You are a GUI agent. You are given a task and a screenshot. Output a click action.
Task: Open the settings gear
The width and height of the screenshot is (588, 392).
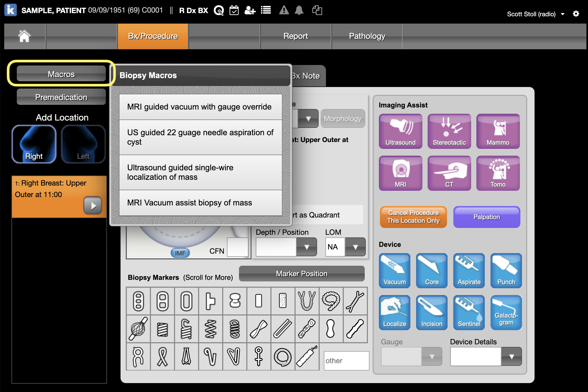(x=576, y=14)
